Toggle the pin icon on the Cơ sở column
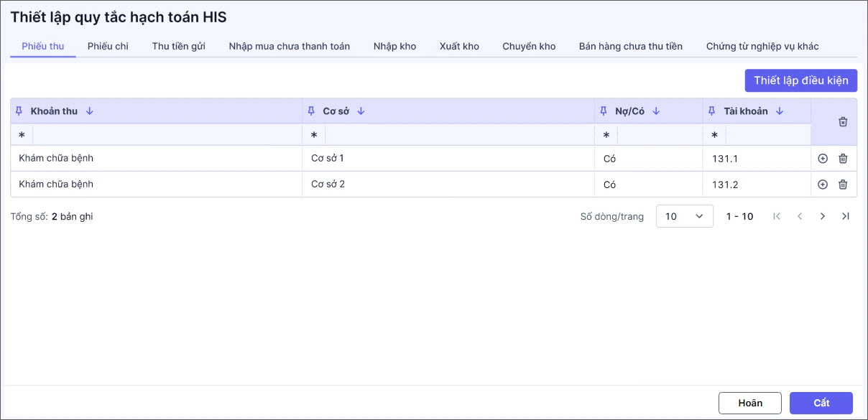868x420 pixels. [311, 111]
